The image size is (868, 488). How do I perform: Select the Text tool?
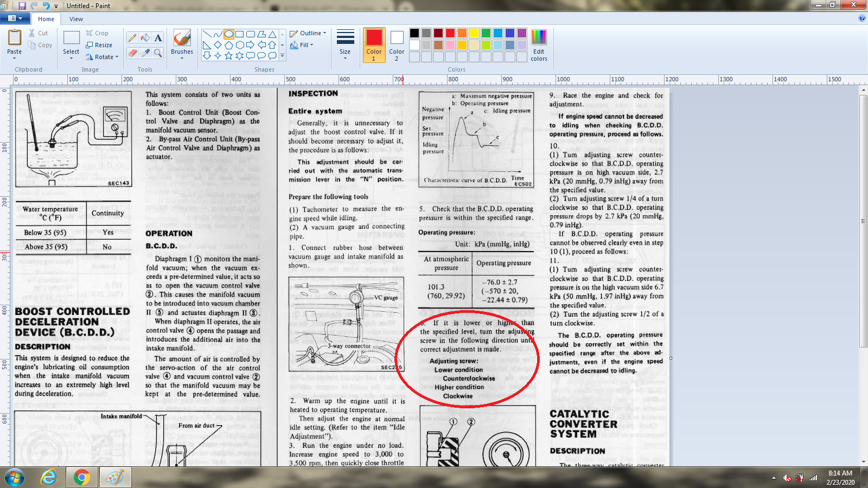(158, 37)
